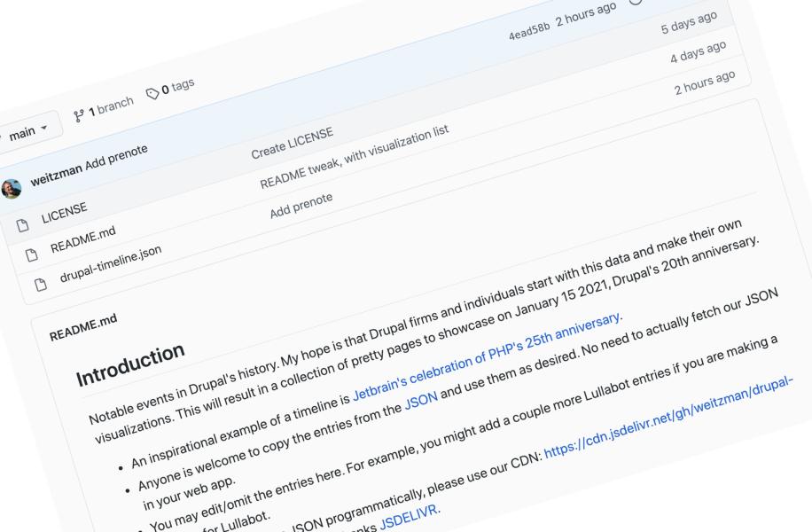The height and width of the screenshot is (532, 812).
Task: Click the file icon next to README.md
Action: coord(32,254)
